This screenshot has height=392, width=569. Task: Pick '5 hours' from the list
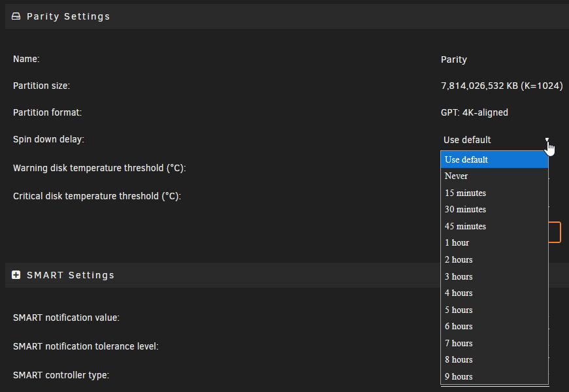coord(495,310)
